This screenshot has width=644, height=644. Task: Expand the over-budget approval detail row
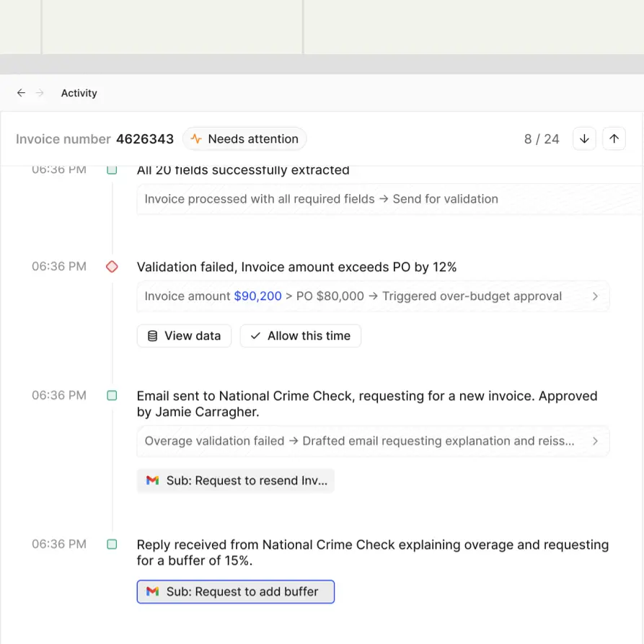[595, 296]
